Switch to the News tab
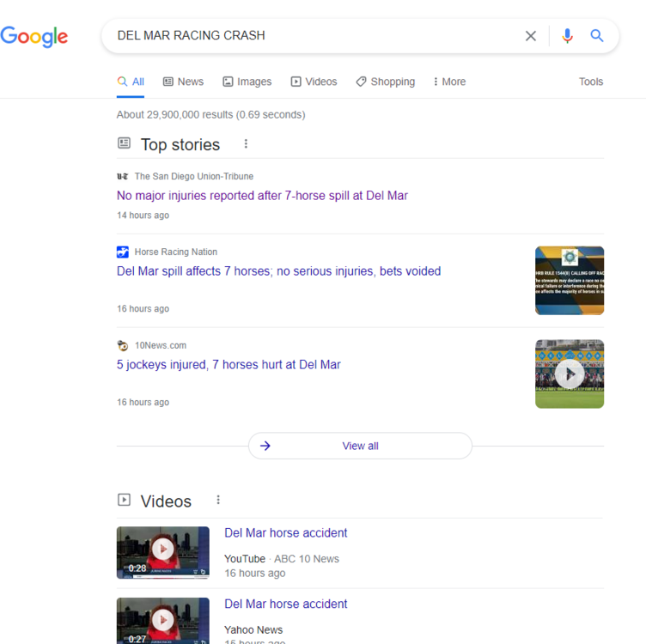The image size is (646, 644). point(183,82)
